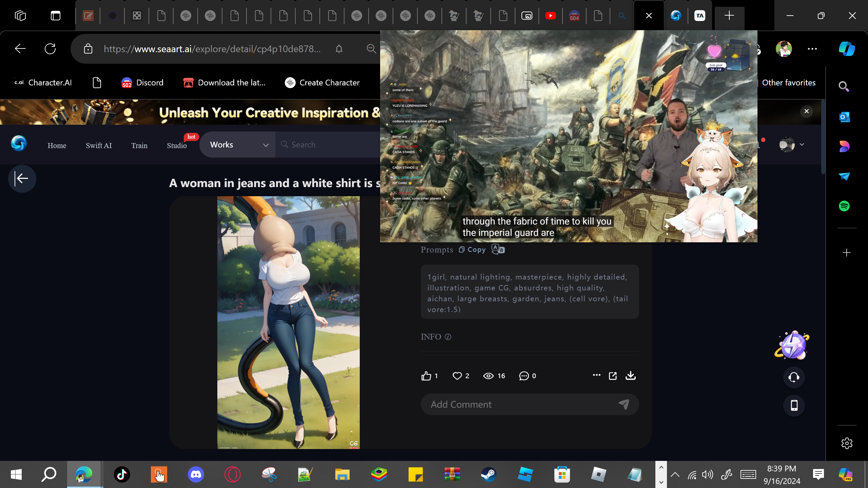
Task: Switch to the YouTube tab
Action: 550,16
